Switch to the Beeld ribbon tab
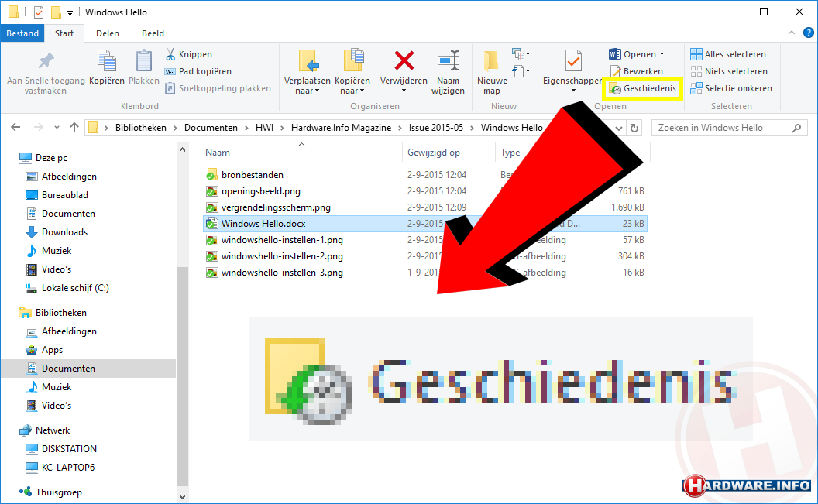The width and height of the screenshot is (818, 504). (153, 33)
